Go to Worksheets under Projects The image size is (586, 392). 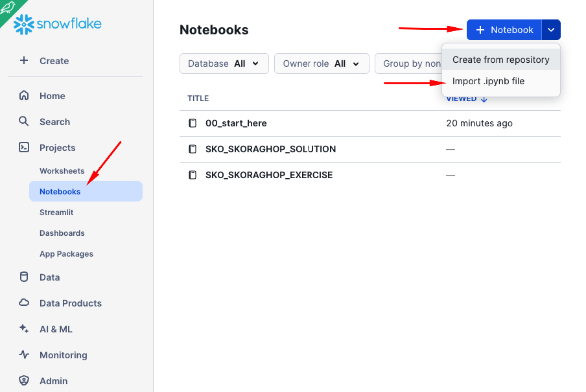62,171
